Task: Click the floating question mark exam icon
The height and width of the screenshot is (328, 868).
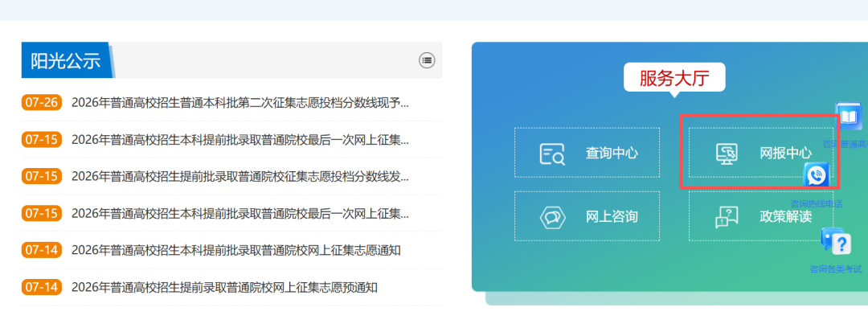Action: coord(836,242)
